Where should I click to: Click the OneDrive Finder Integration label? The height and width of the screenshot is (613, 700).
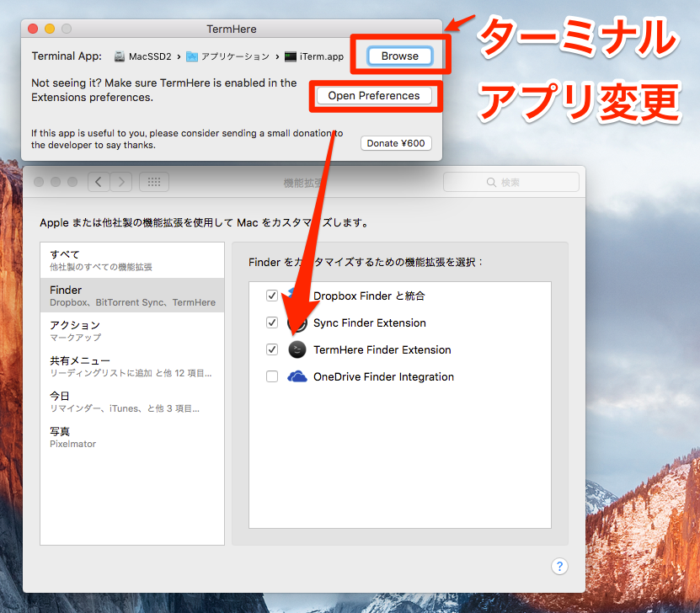pos(383,377)
